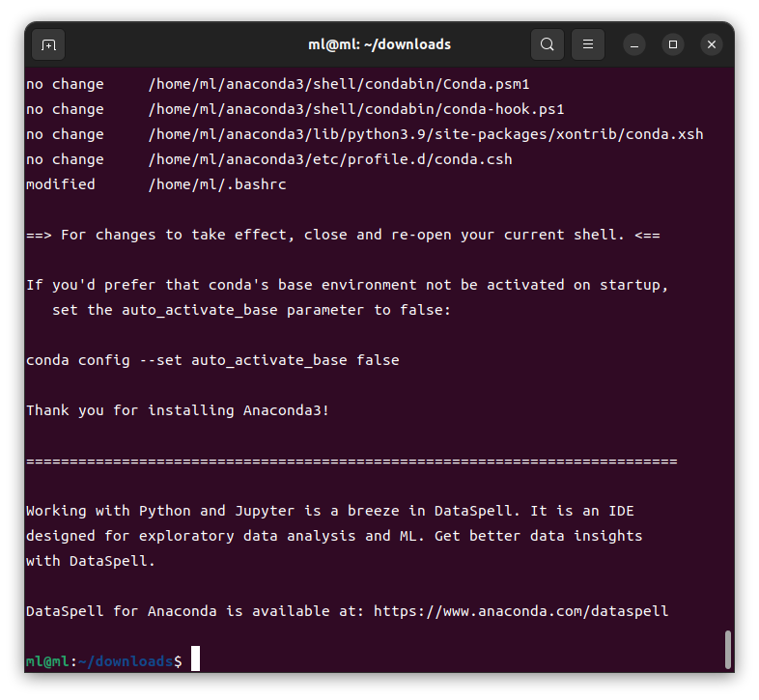This screenshot has width=759, height=700.
Task: Click the word 'modified'
Action: (x=61, y=184)
